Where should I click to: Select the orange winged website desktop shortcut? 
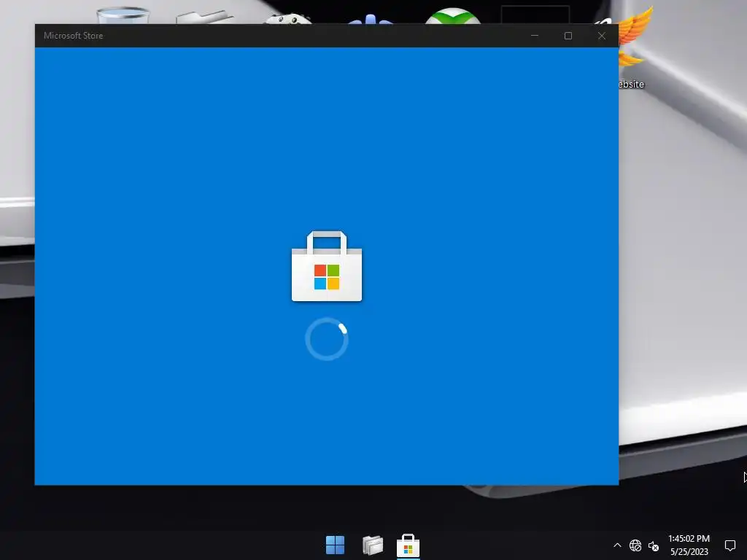[x=634, y=47]
